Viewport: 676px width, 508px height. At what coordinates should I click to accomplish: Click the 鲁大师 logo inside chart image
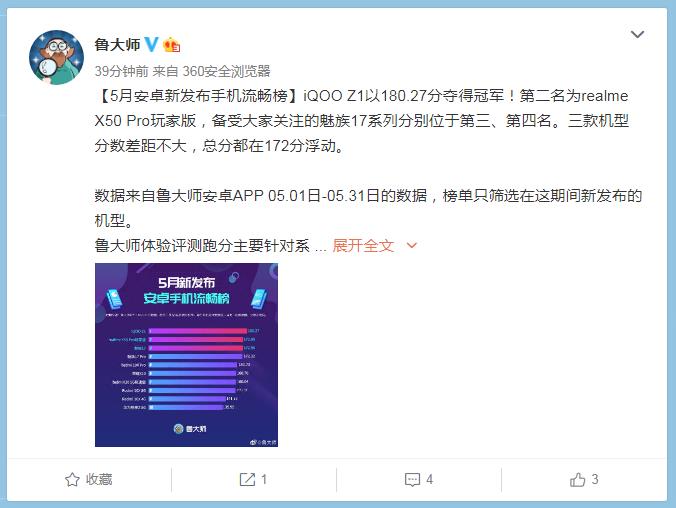tap(190, 429)
